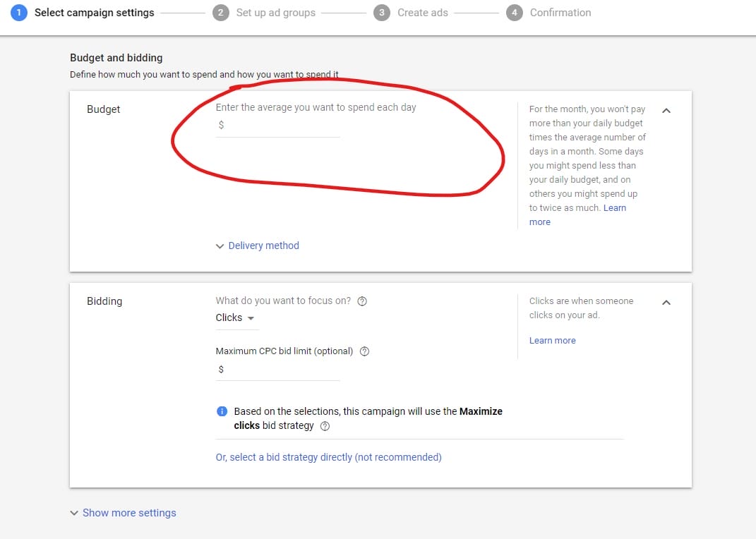Click the Maximum CPC bid limit field
The height and width of the screenshot is (539, 756).
click(280, 370)
